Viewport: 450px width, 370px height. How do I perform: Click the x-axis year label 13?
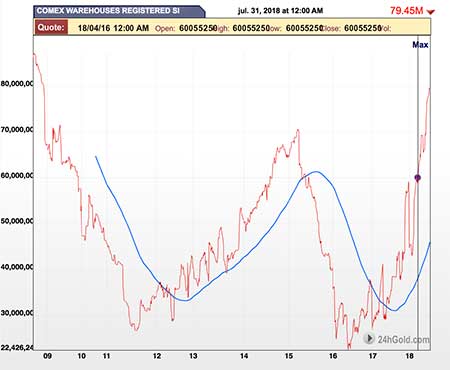click(193, 356)
